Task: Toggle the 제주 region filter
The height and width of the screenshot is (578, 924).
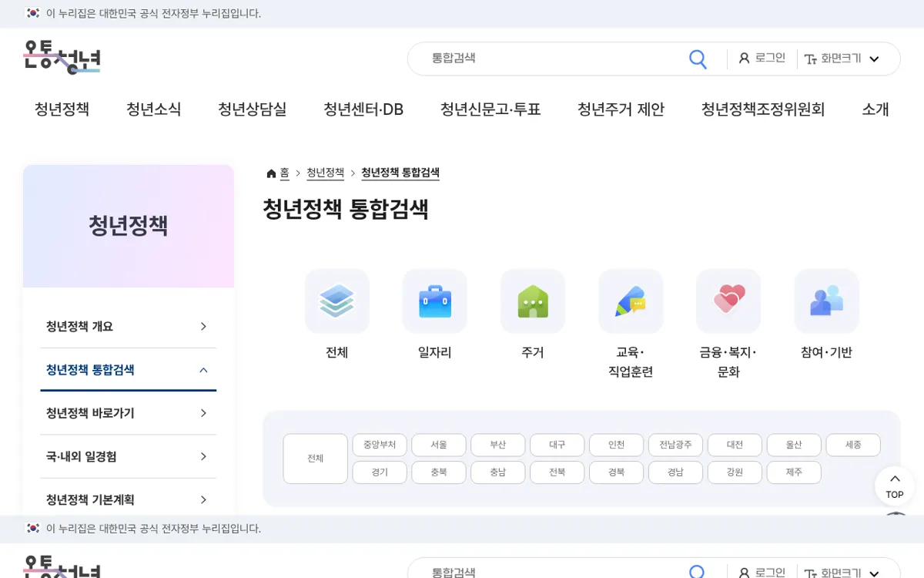Action: pos(794,472)
